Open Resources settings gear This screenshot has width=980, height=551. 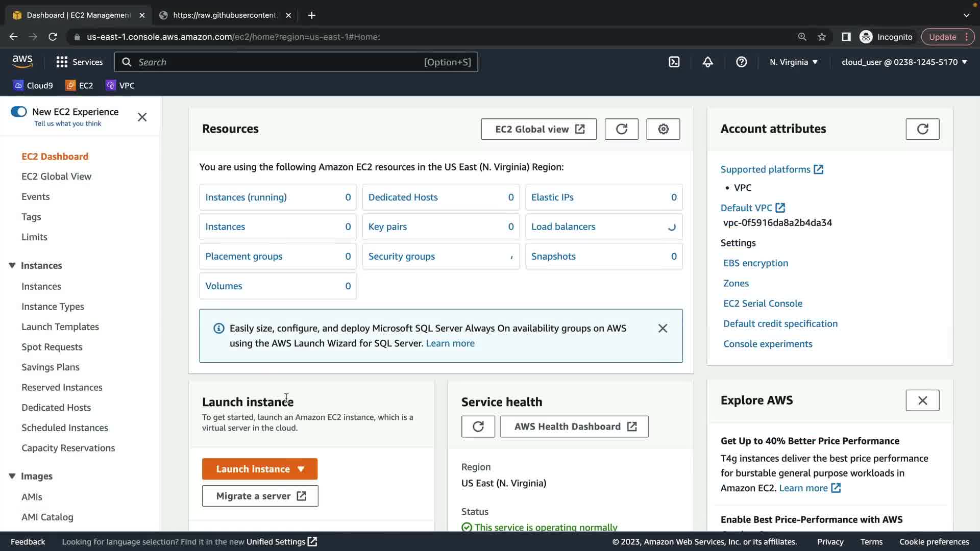(663, 129)
